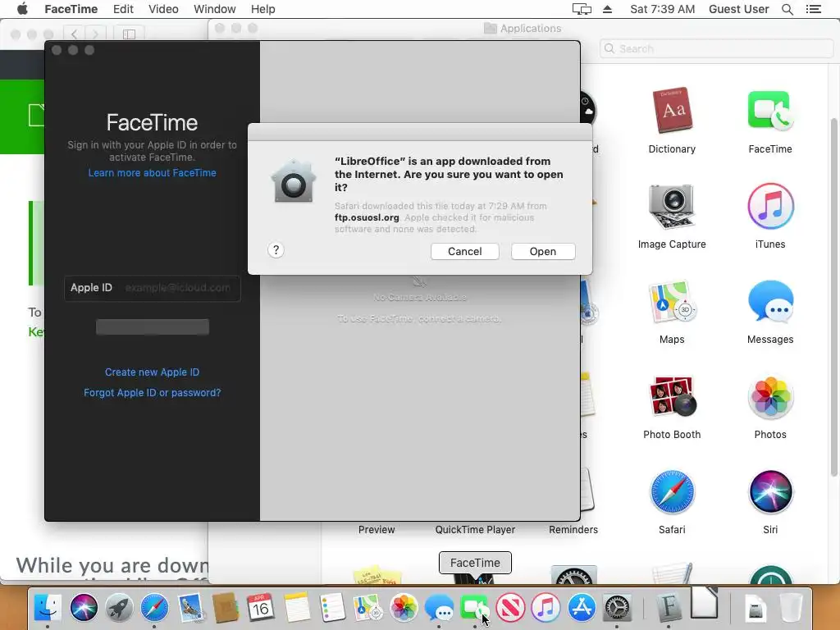Open Reminders list icon in Dock
840x630 pixels.
(x=332, y=608)
